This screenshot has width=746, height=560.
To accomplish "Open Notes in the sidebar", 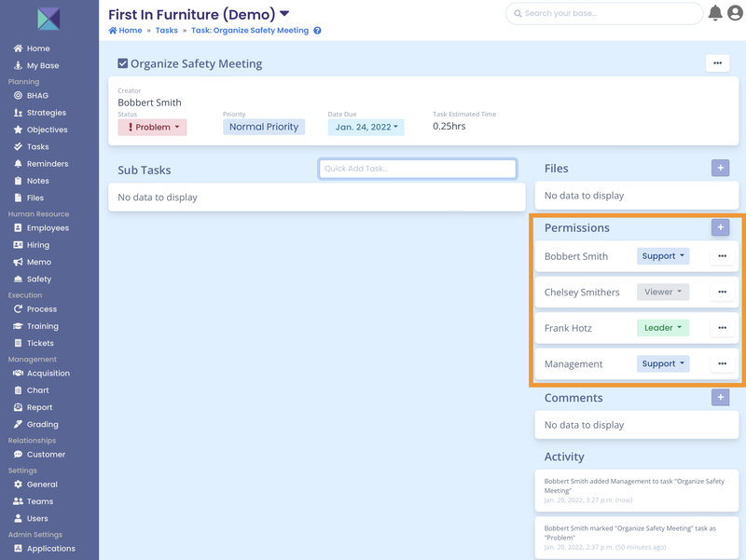I will (37, 181).
